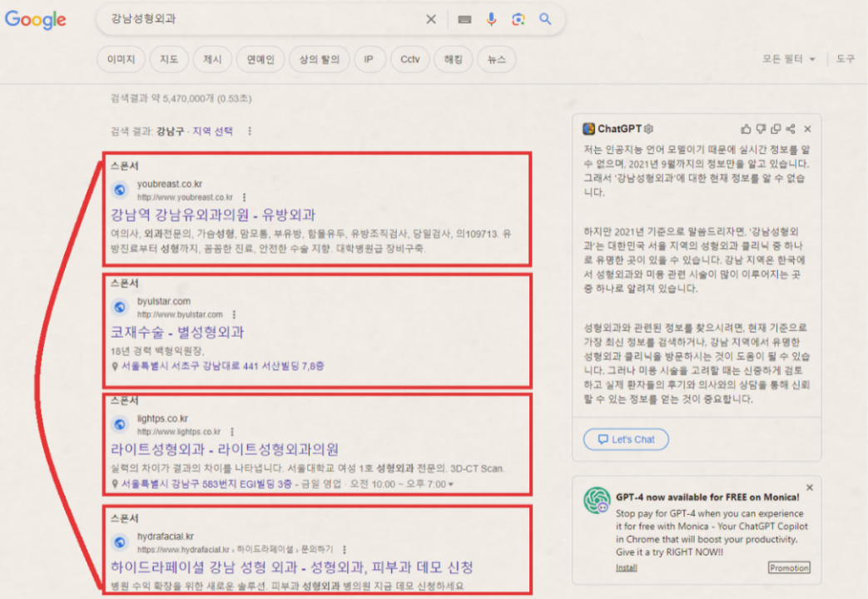Click the GPT-4 now available headline
Screen dimensions: 868x599
click(x=707, y=498)
